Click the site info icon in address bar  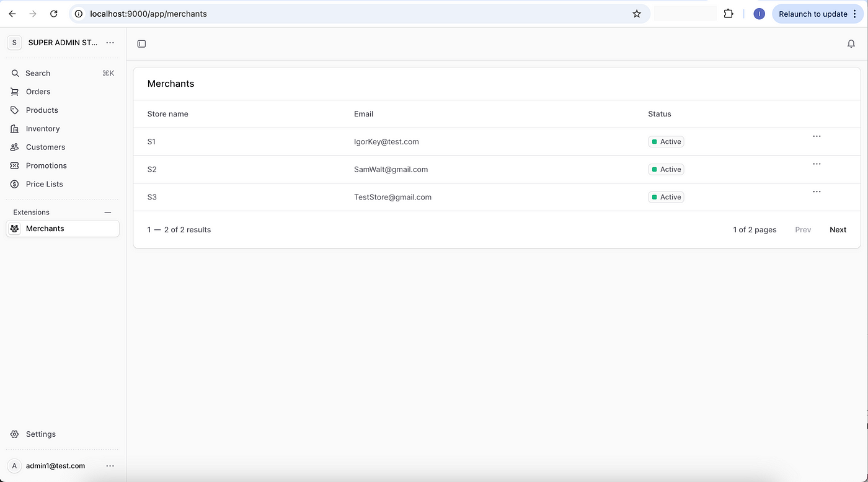point(79,14)
